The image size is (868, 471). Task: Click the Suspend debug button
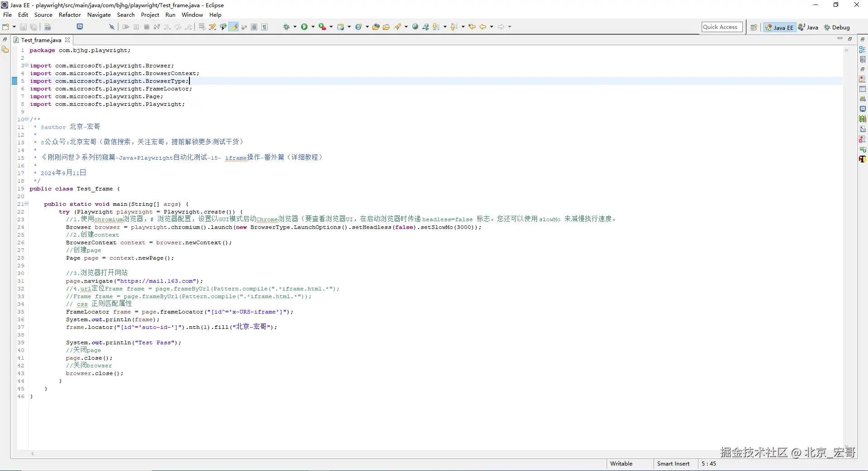tap(137, 27)
